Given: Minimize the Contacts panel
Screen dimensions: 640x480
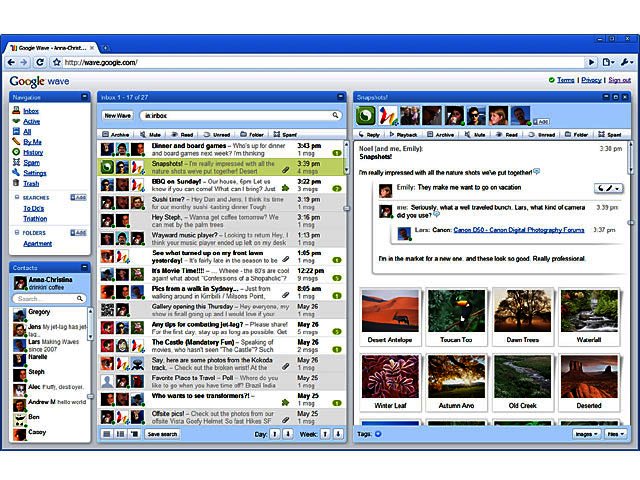Looking at the screenshot, I should pyautogui.click(x=83, y=269).
